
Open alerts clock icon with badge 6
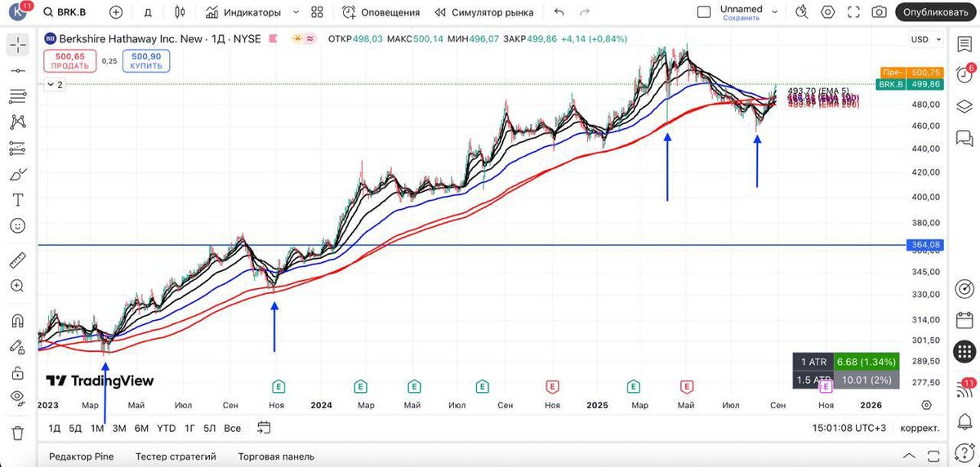click(964, 75)
